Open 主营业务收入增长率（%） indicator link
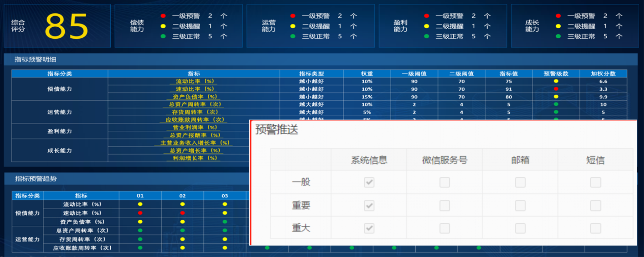This screenshot has height=257, width=644. (x=195, y=143)
